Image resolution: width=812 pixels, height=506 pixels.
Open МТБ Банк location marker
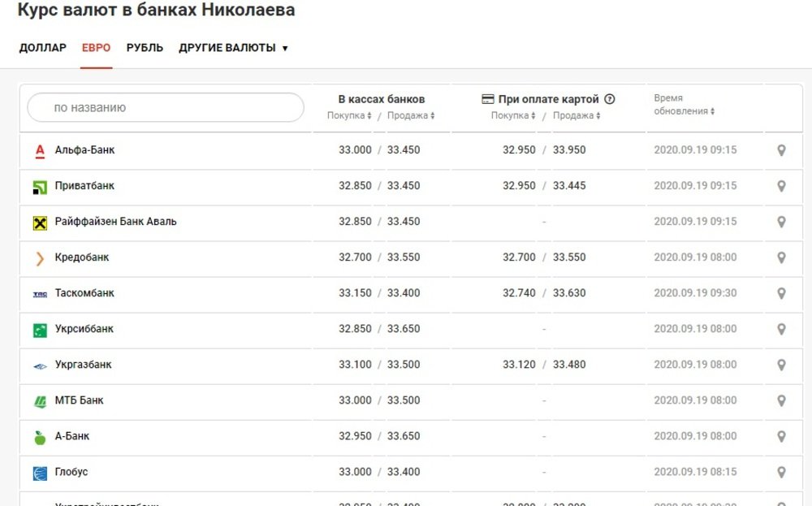[781, 400]
